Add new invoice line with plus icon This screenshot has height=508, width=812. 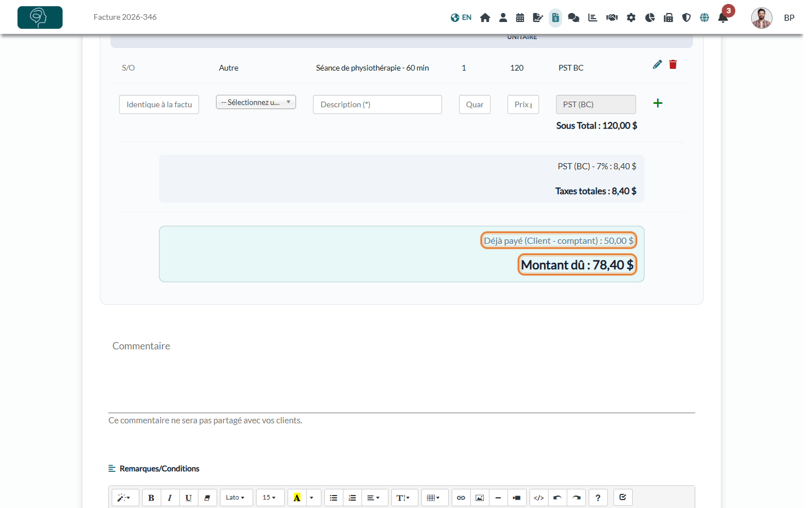pos(657,103)
